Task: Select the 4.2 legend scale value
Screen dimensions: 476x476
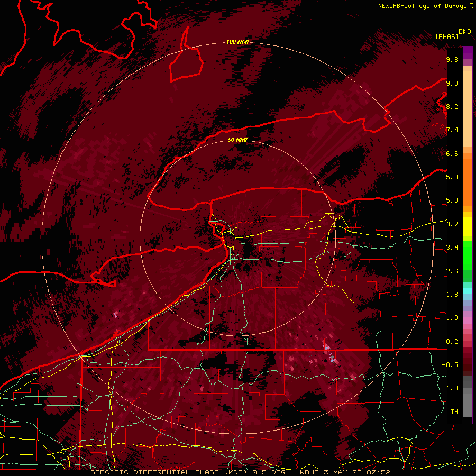Action: click(452, 224)
